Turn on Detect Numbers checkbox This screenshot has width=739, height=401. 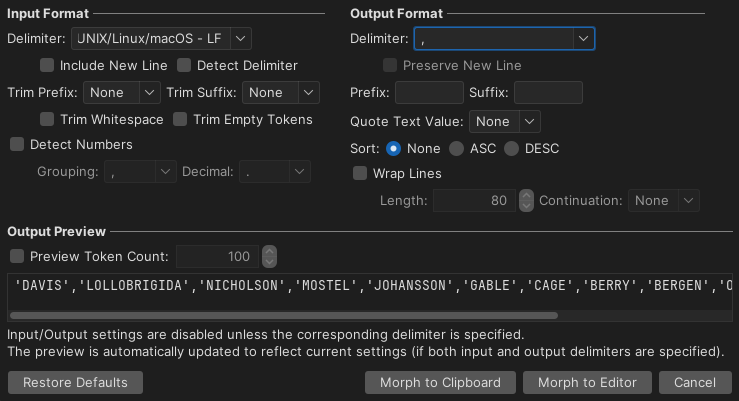(17, 144)
